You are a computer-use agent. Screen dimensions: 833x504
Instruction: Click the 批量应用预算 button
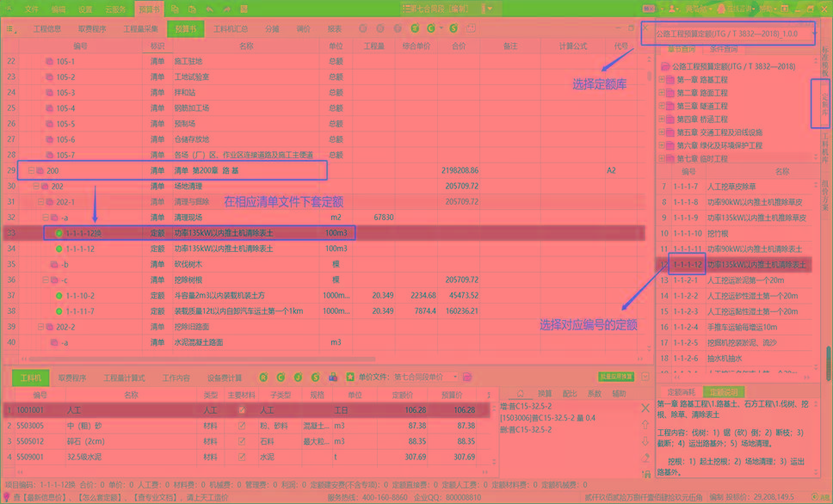tap(616, 377)
